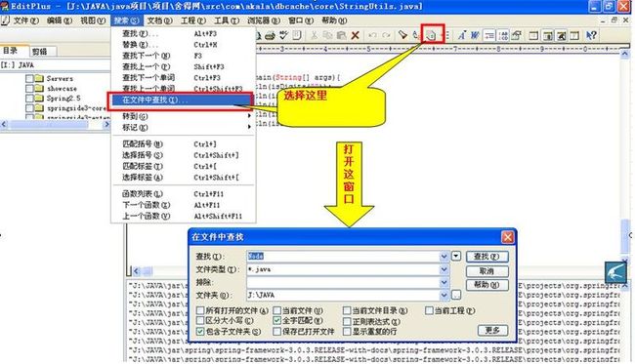Click the Paste clipboard toolbar icon

pyautogui.click(x=341, y=35)
